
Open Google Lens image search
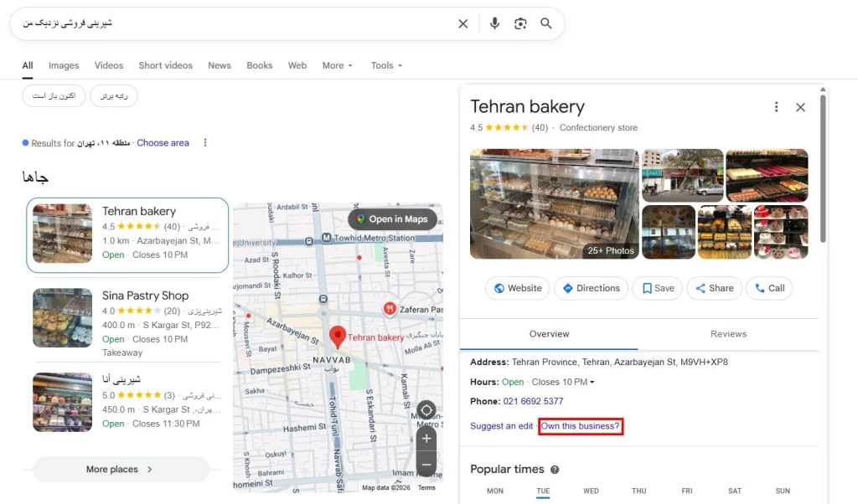coord(520,23)
